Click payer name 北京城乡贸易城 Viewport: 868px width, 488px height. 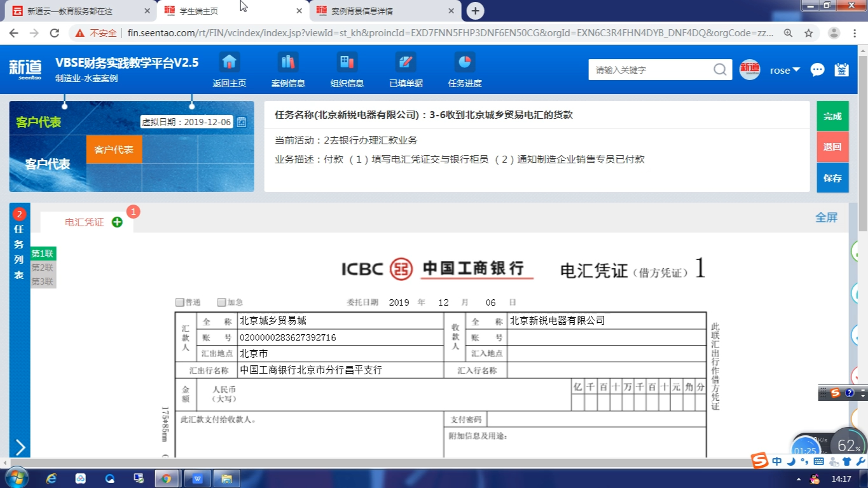click(x=273, y=321)
